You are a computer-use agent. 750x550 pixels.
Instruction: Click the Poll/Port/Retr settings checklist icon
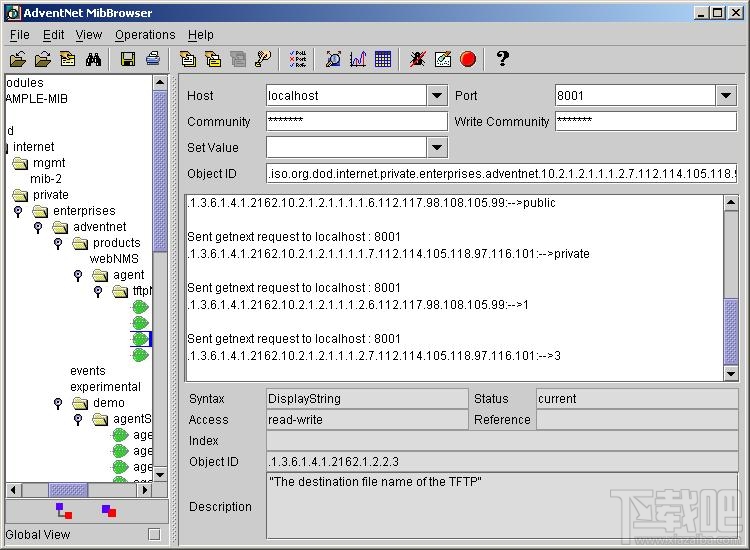(x=298, y=60)
